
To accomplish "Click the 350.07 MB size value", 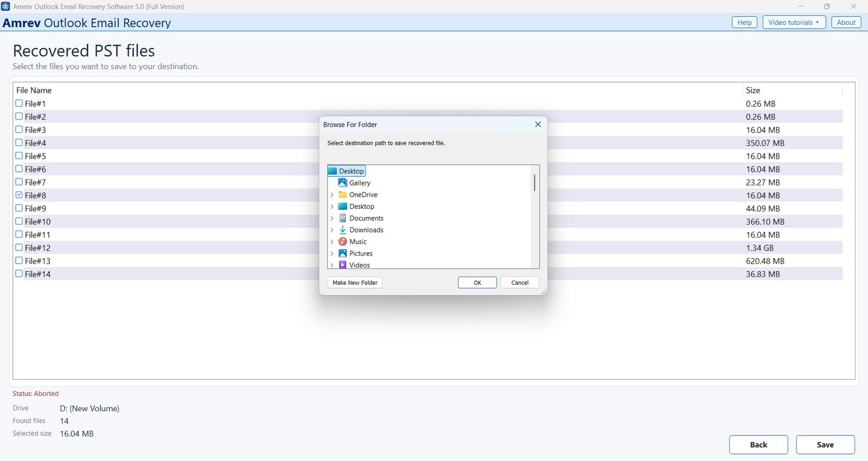I will pos(765,143).
